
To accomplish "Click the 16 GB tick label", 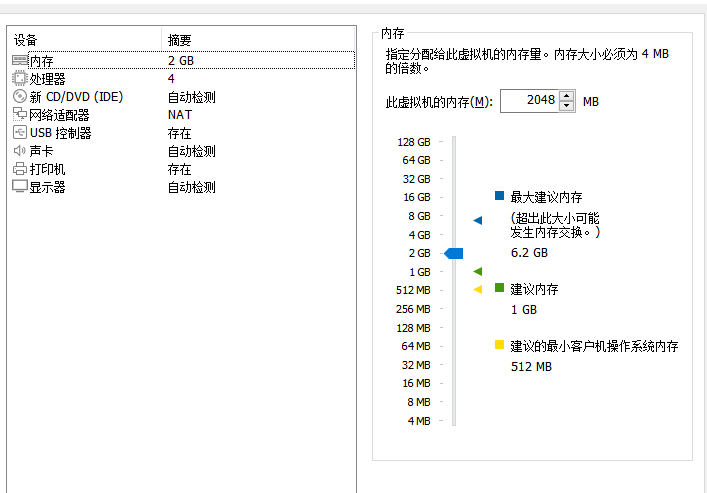I will (x=417, y=197).
